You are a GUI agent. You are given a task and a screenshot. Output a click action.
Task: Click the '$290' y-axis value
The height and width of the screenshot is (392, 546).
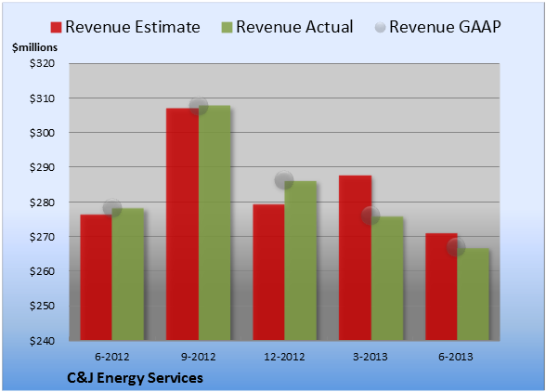(42, 167)
